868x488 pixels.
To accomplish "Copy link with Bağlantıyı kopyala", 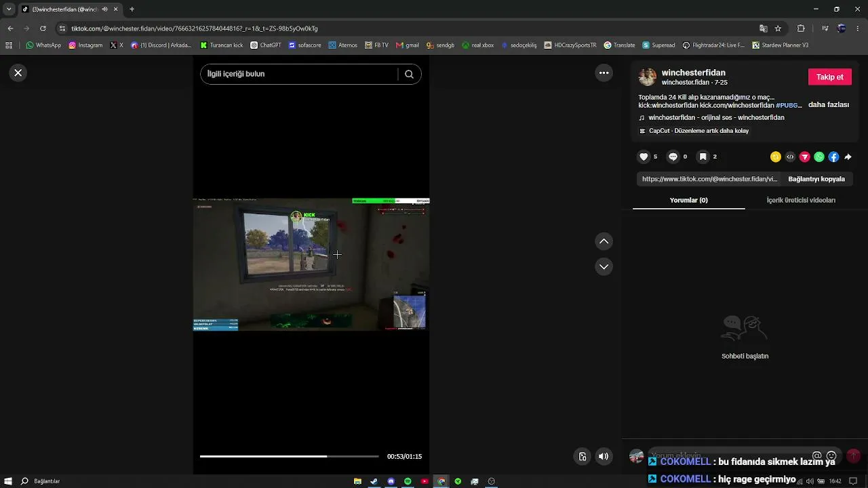I will coord(816,179).
